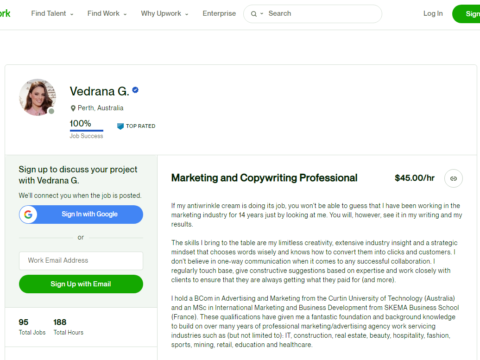Click the green Sign Up button in header

[466, 14]
